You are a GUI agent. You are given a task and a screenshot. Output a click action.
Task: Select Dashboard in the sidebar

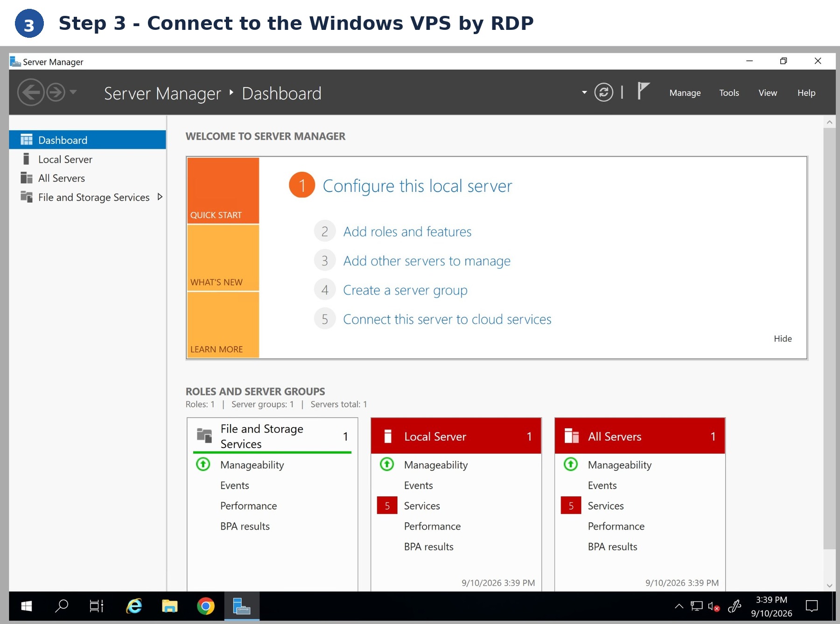tap(88, 140)
